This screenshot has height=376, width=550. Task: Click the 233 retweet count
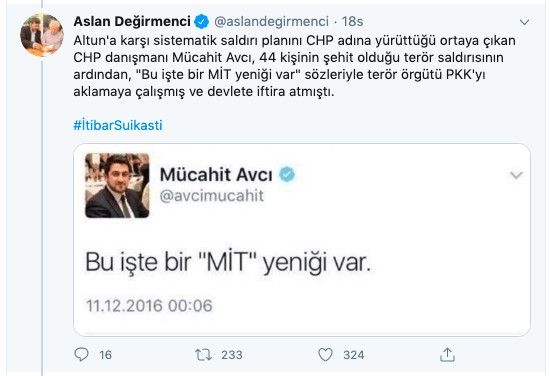tap(232, 355)
